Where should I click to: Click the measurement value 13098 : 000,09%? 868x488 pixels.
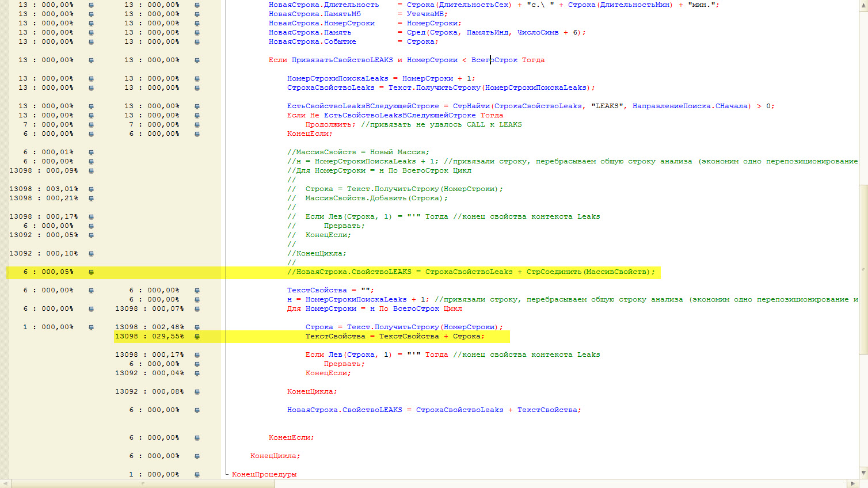tap(44, 171)
